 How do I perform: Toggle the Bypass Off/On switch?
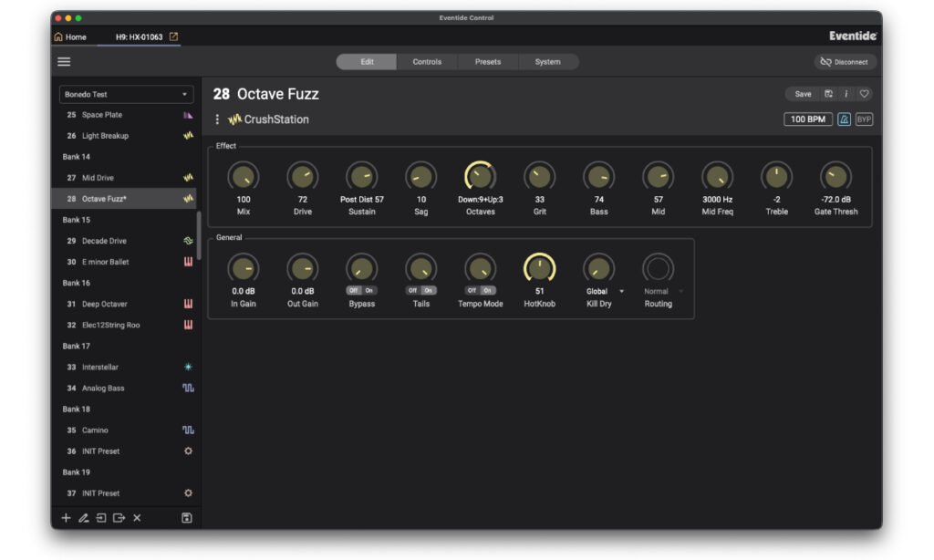pos(361,291)
